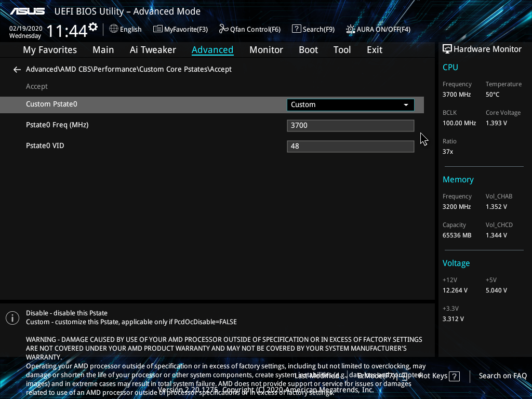Open Search(F9) in the top toolbar
This screenshot has height=399, width=532.
(313, 29)
